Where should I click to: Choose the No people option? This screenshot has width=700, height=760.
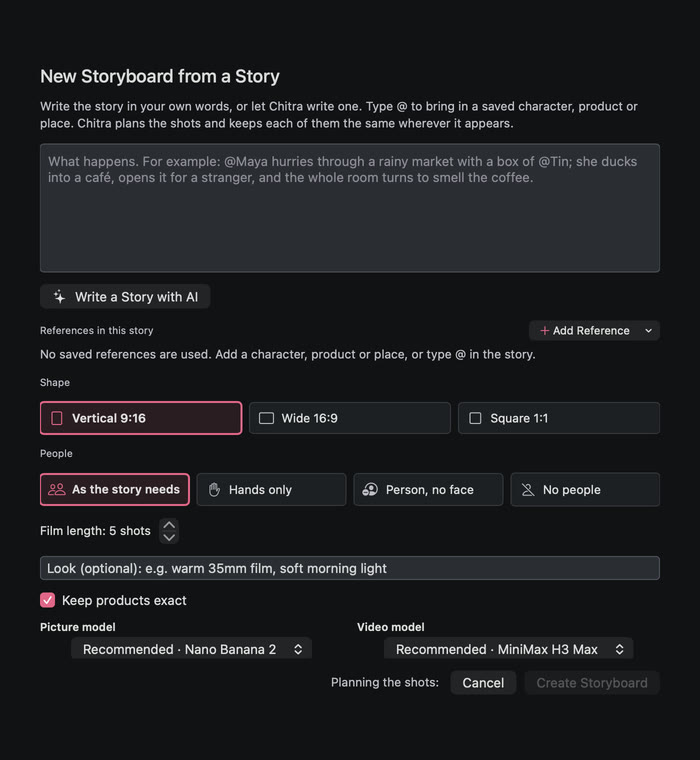pyautogui.click(x=585, y=490)
